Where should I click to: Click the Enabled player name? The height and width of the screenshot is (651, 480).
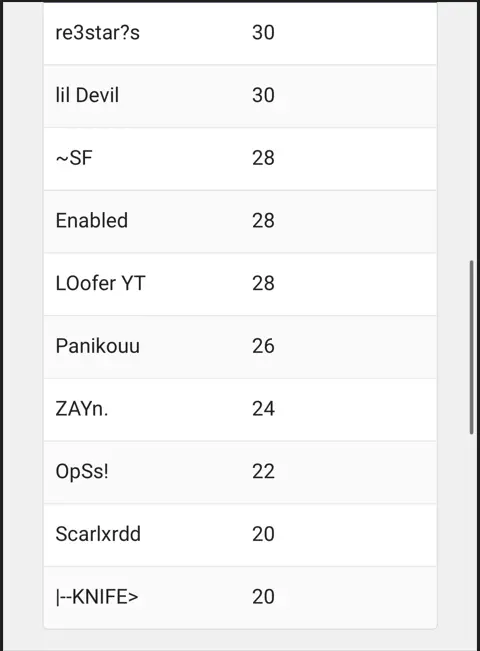tap(92, 220)
